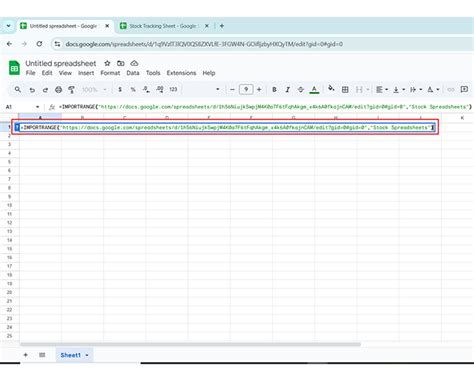
Task: Click the redo arrow
Action: point(45,90)
